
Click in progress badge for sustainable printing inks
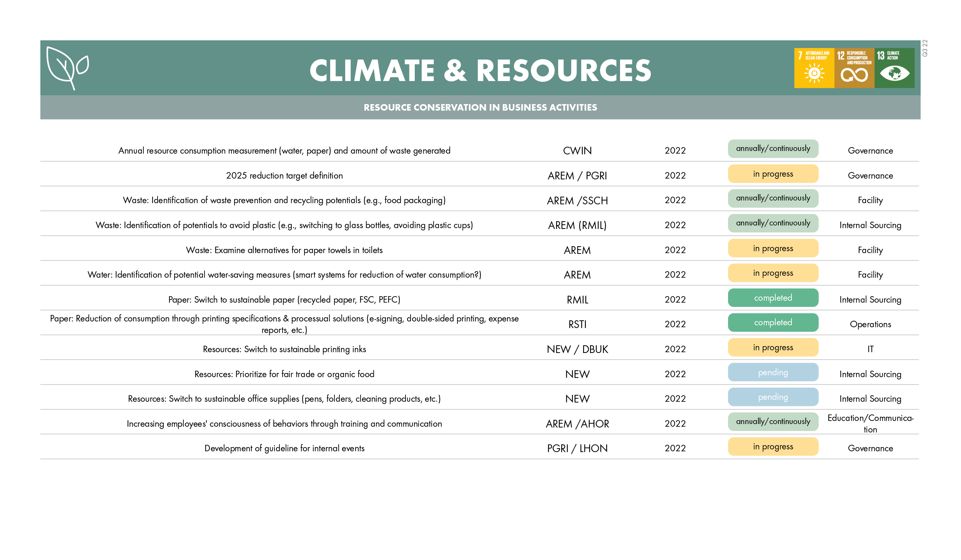coord(773,348)
